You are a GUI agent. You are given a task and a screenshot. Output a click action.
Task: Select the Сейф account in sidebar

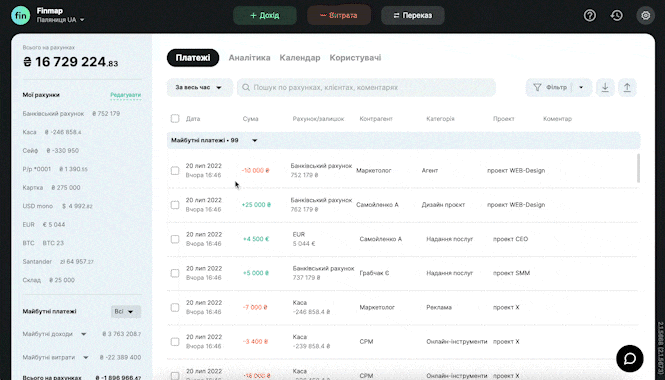point(50,151)
